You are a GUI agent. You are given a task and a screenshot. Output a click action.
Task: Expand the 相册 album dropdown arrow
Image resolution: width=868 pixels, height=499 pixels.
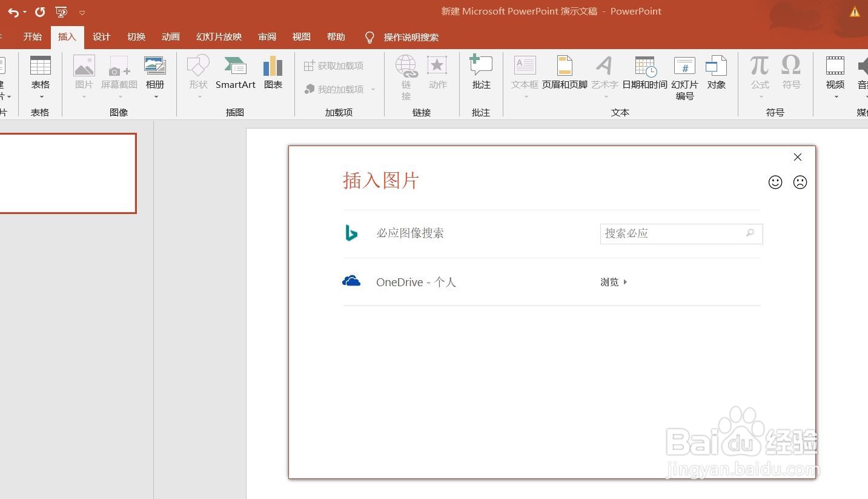point(156,96)
